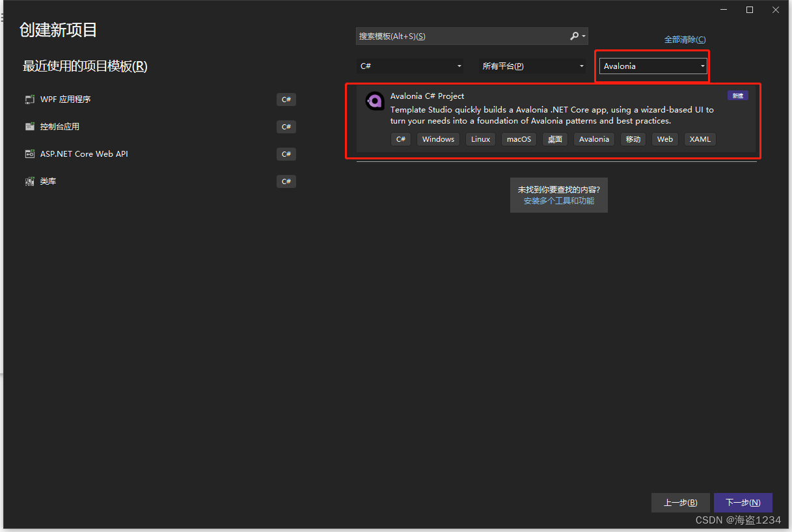
Task: Expand search options arrow beside magnifier
Action: pos(584,36)
